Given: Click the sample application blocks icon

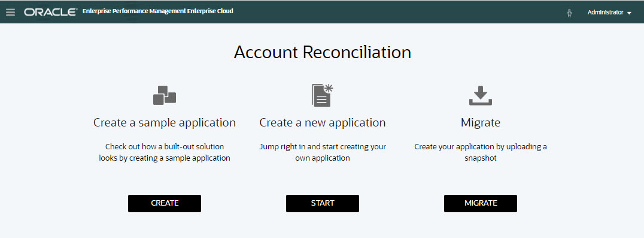Looking at the screenshot, I should 164,95.
